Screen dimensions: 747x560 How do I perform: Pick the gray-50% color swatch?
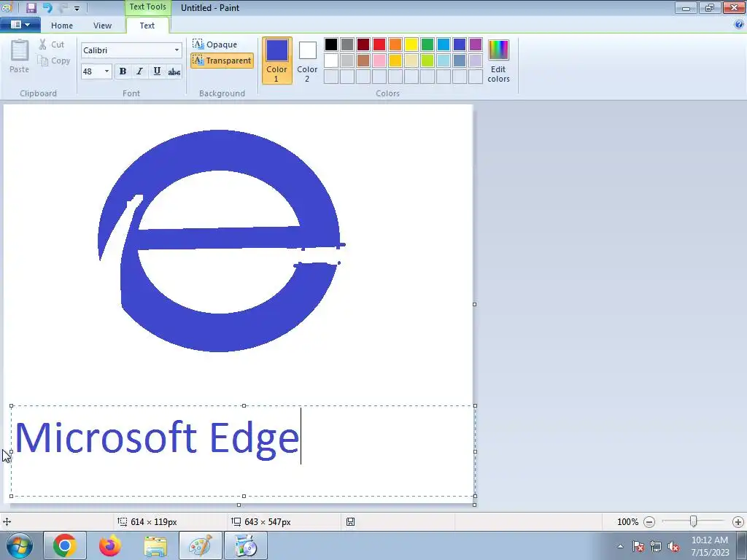point(347,44)
